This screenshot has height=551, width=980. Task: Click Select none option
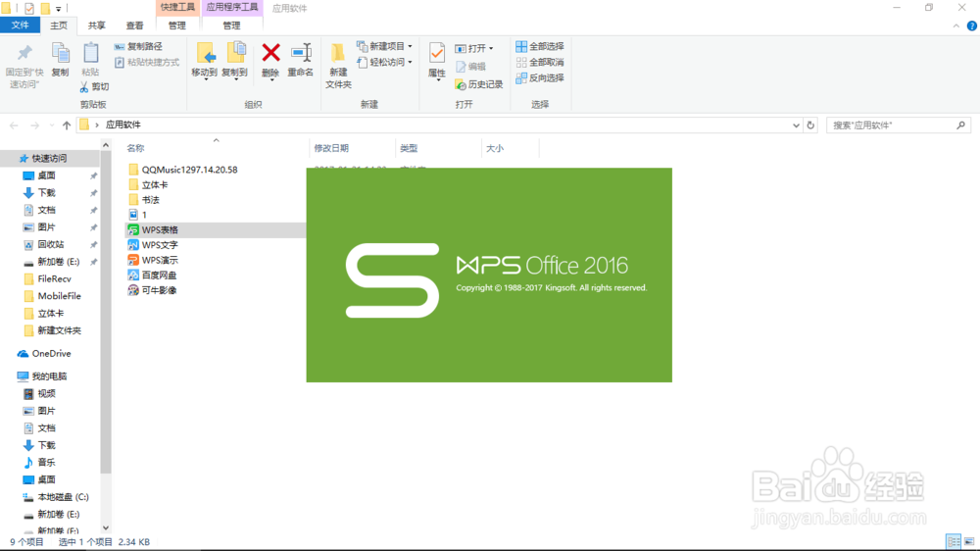tap(539, 62)
